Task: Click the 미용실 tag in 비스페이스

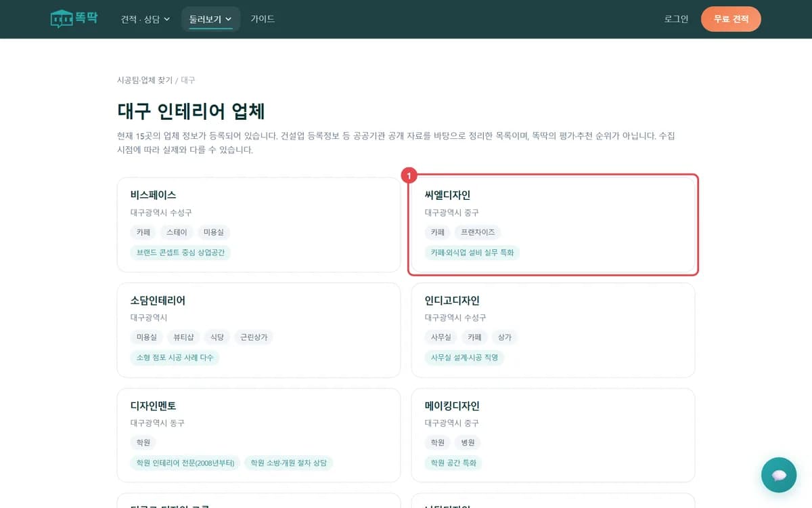Action: [214, 232]
